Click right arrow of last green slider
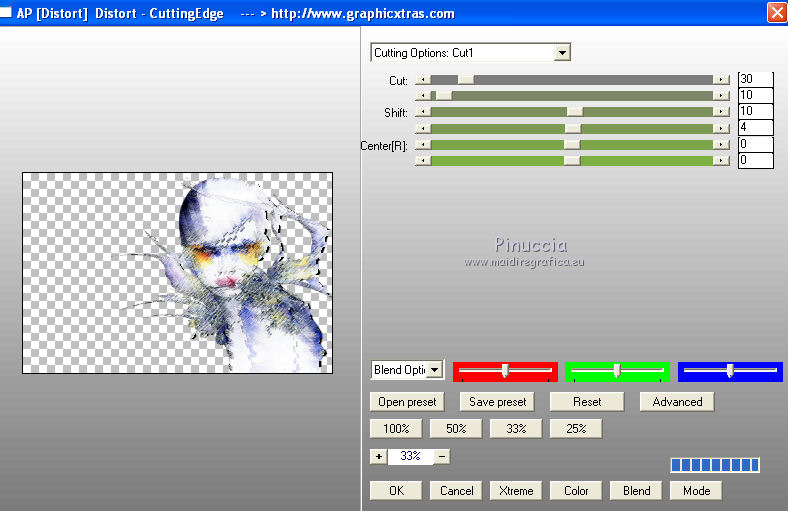 coord(721,161)
